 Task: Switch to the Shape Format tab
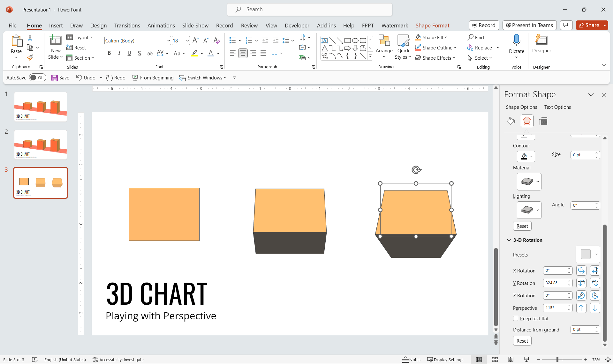432,26
